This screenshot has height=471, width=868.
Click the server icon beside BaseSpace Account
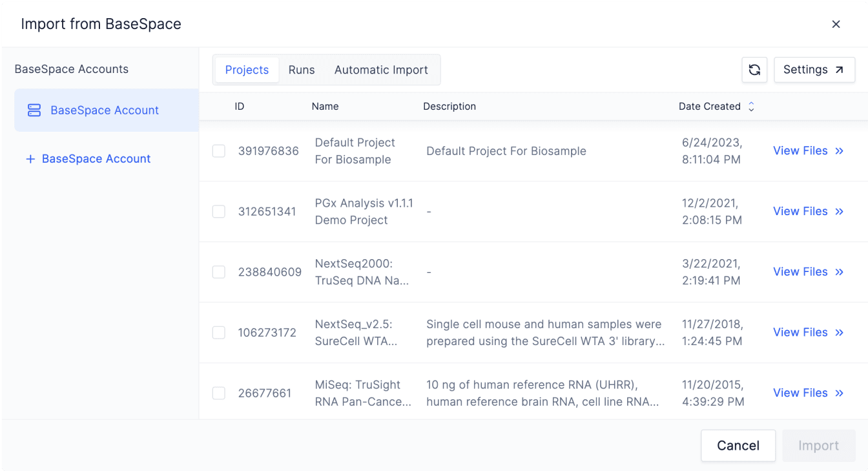34,110
